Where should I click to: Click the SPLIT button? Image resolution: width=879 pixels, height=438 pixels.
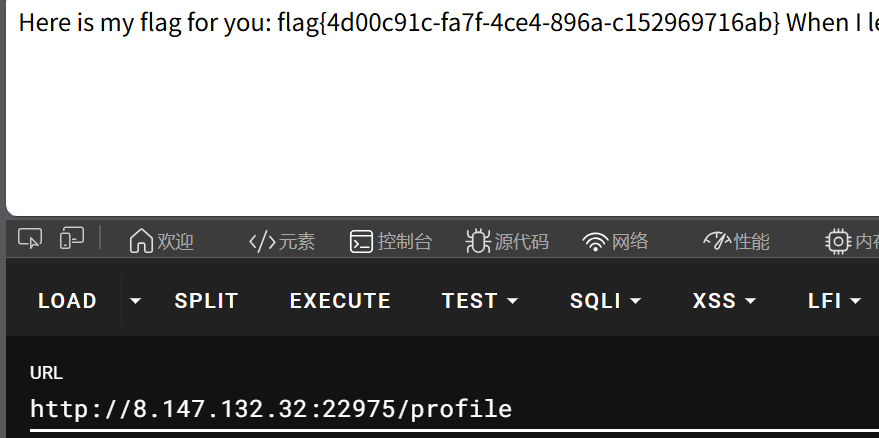point(206,301)
